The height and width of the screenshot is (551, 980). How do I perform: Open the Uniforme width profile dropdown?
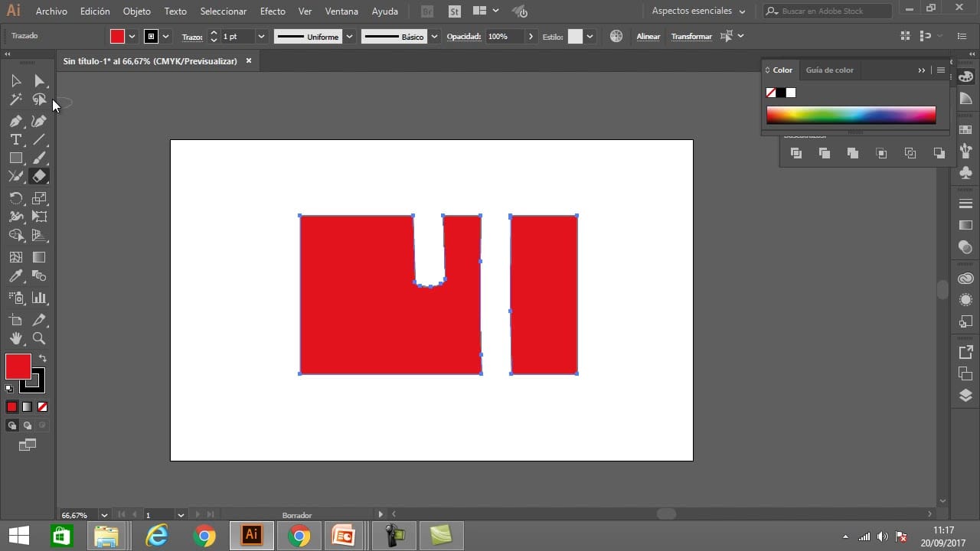pos(350,36)
